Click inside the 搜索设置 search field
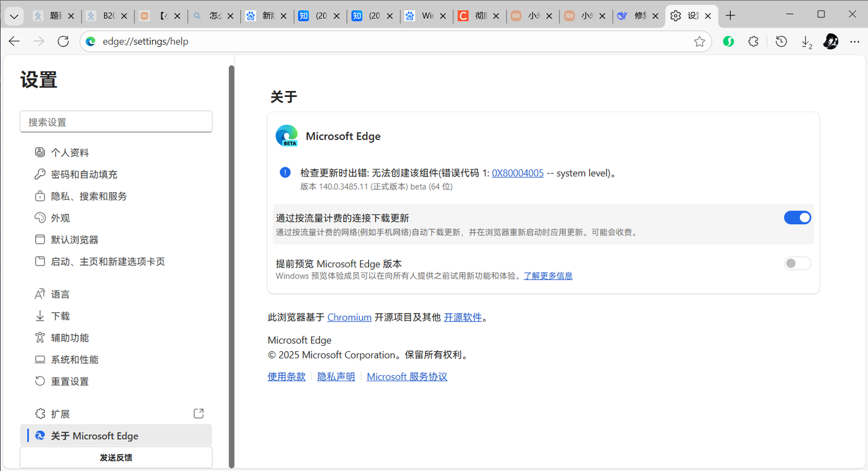 pos(116,121)
